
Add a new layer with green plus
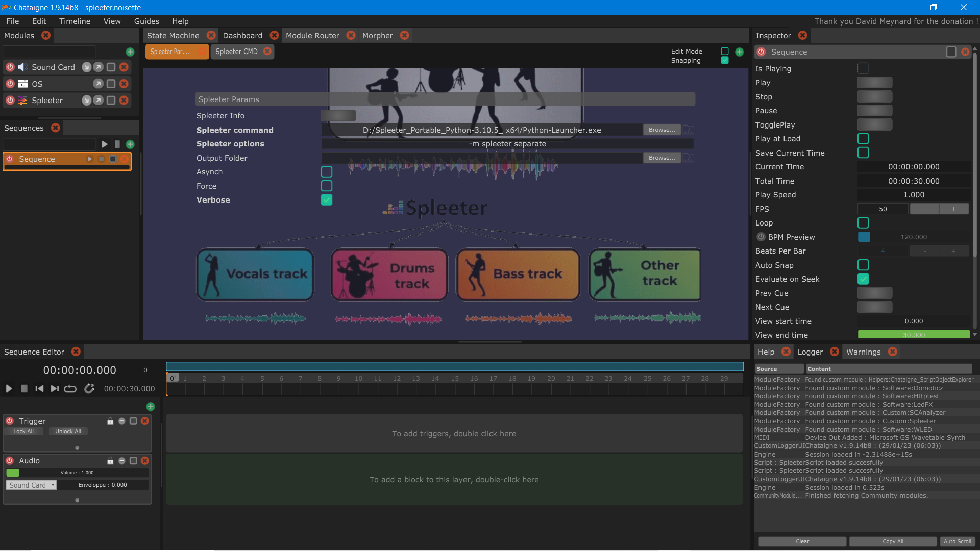tap(151, 407)
